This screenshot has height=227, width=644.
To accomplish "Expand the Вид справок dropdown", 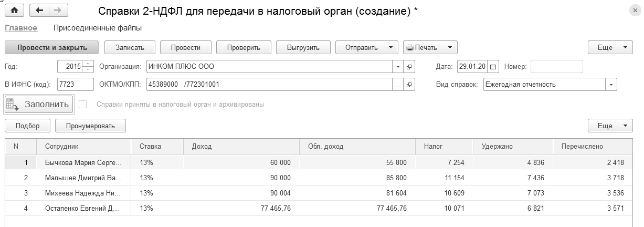I will (611, 84).
